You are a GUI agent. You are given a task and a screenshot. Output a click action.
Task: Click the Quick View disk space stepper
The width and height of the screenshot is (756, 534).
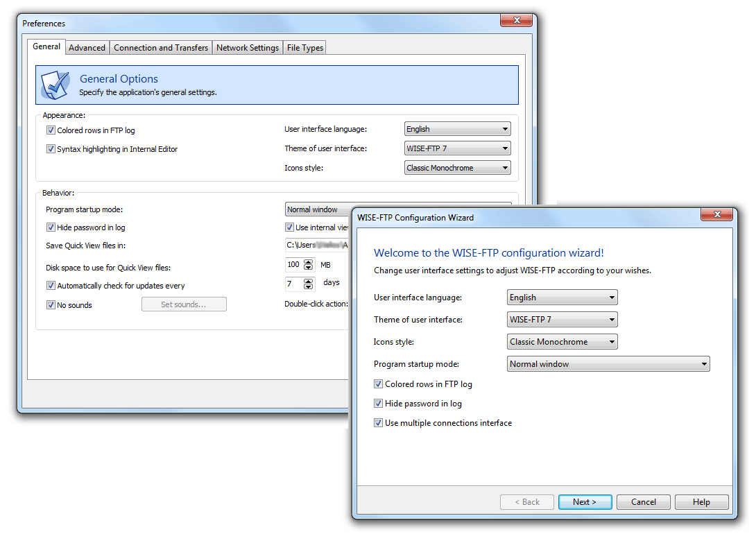tap(309, 265)
